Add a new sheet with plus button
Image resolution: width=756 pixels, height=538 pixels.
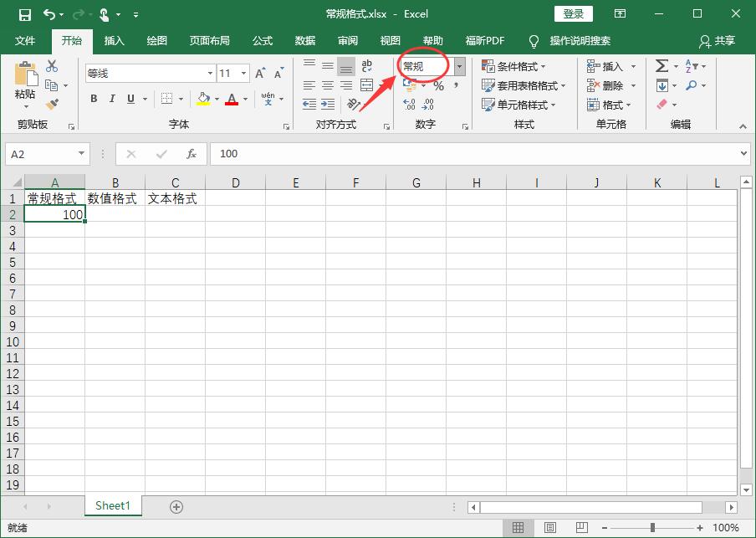tap(176, 506)
